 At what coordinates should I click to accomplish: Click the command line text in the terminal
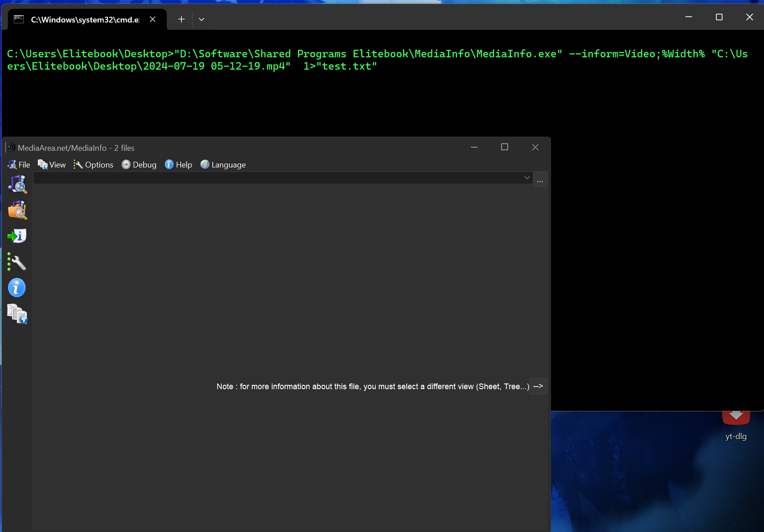(x=378, y=60)
